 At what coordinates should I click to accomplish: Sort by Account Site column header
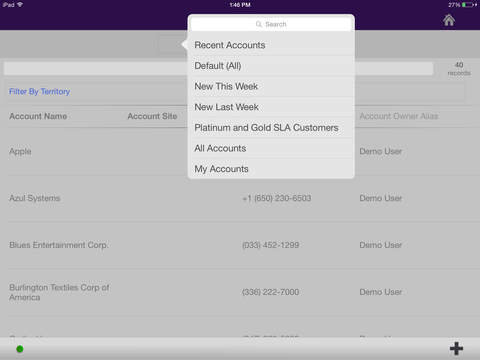[152, 116]
